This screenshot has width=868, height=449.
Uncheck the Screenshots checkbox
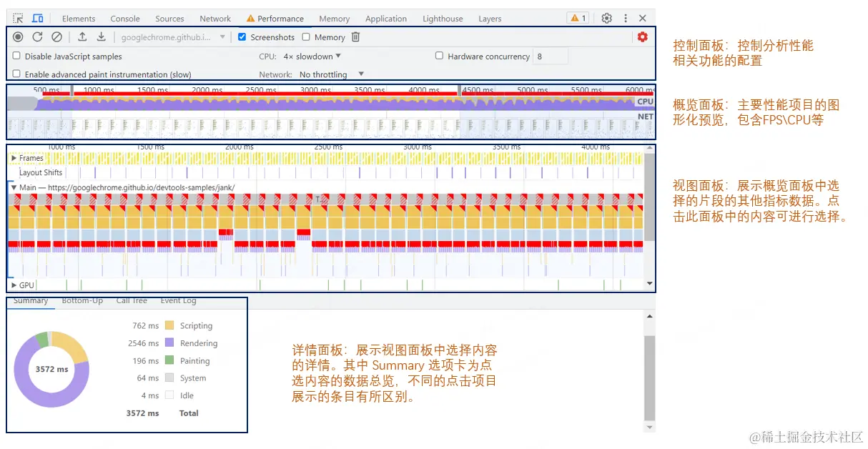pos(242,37)
